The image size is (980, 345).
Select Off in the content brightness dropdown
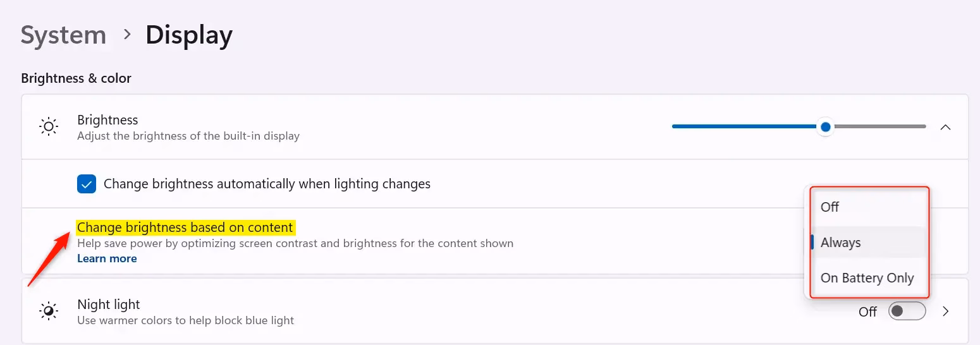[830, 207]
